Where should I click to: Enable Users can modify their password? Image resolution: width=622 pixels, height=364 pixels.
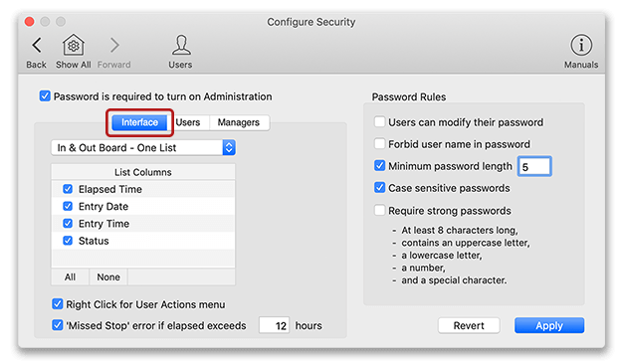point(379,121)
